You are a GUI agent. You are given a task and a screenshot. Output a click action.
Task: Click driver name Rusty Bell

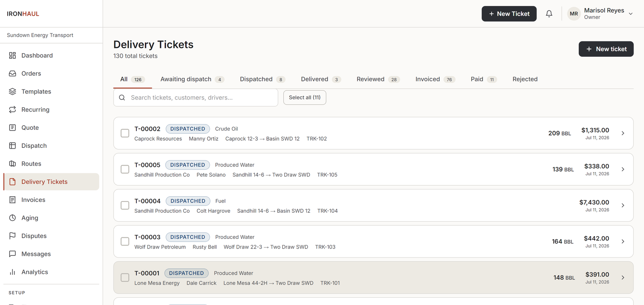(204, 247)
